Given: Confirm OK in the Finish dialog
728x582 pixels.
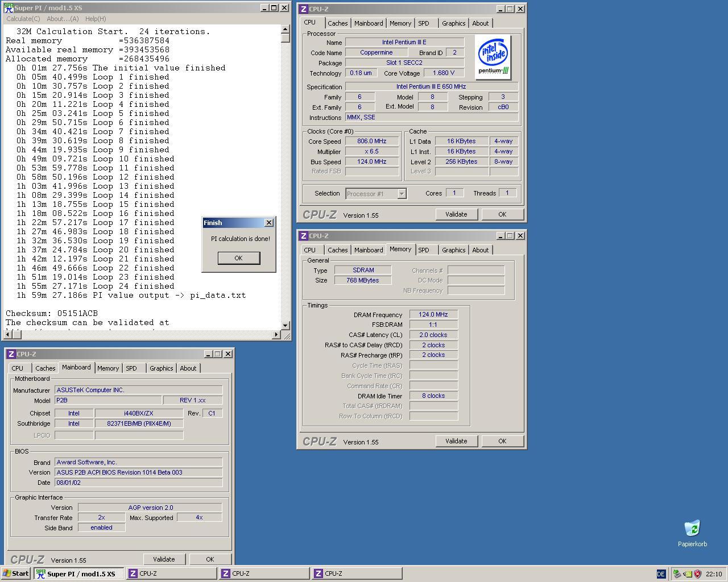Looking at the screenshot, I should coord(238,258).
